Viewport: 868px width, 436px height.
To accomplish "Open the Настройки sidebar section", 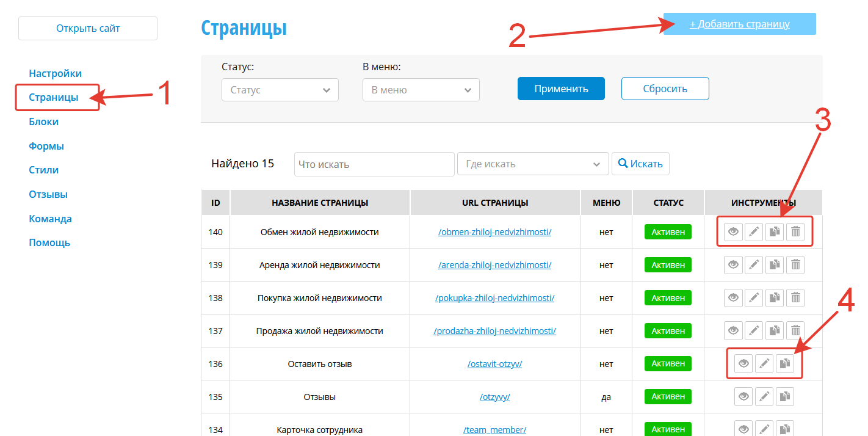I will click(x=55, y=73).
